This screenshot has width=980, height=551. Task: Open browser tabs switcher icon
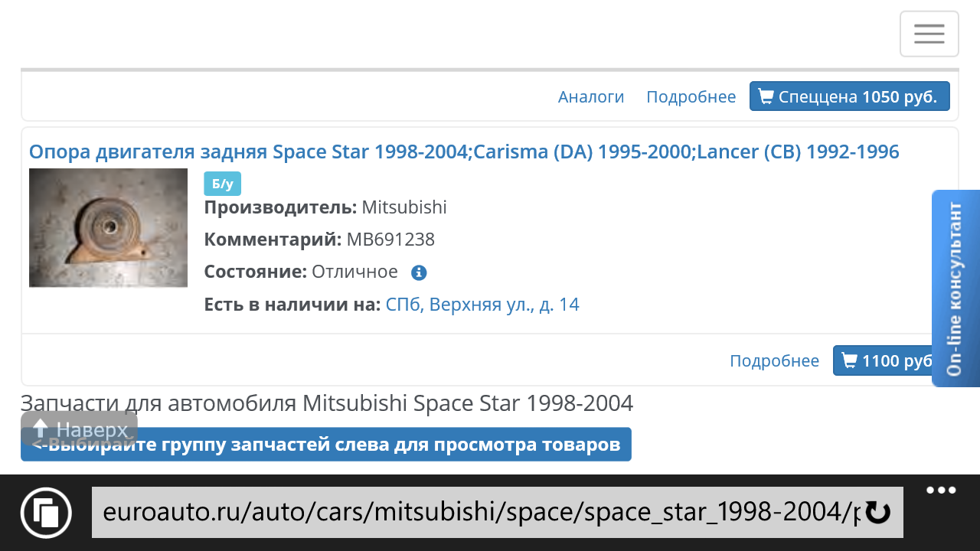click(x=46, y=512)
